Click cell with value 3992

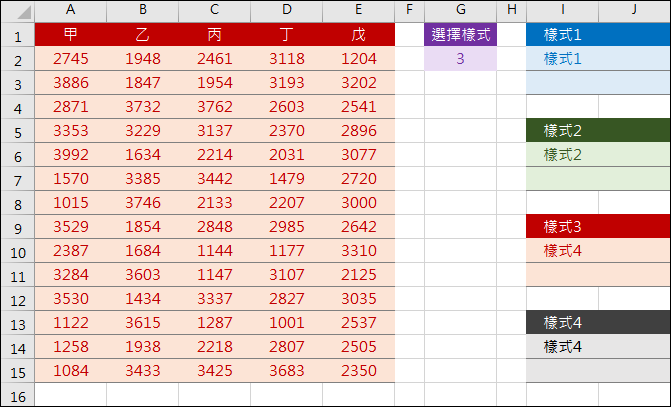click(71, 154)
